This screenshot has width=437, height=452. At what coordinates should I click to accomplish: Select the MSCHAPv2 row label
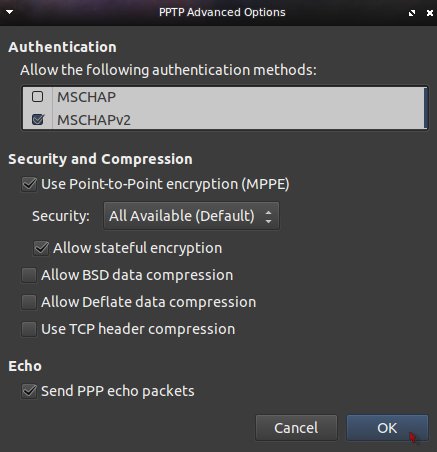[x=94, y=120]
